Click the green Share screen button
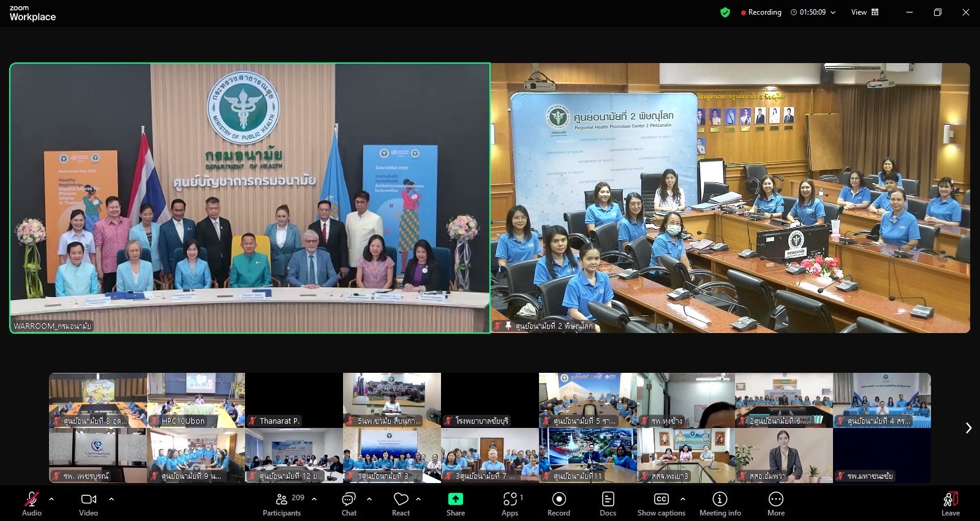The height and width of the screenshot is (521, 980). [456, 504]
